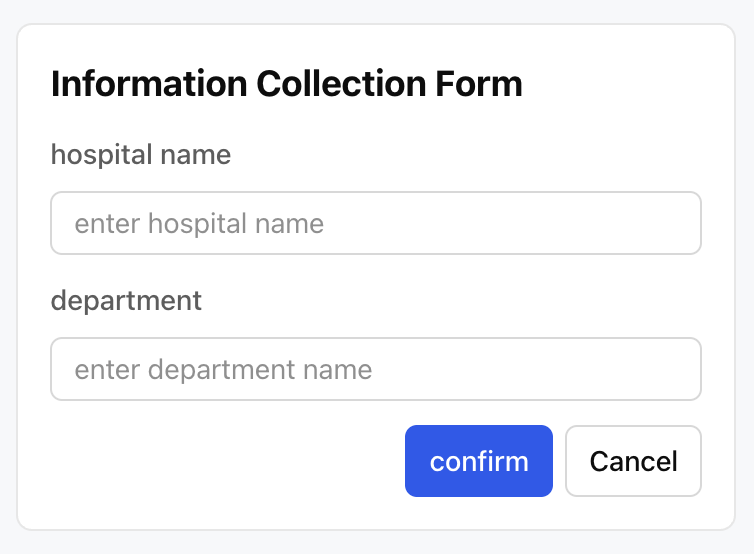Select the 'department' label text
This screenshot has width=754, height=554.
point(126,300)
